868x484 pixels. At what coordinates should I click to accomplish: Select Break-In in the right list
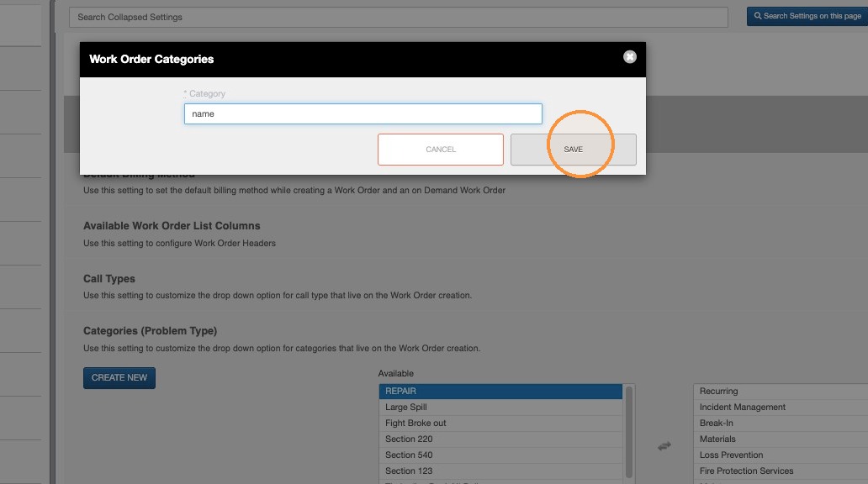click(781, 423)
